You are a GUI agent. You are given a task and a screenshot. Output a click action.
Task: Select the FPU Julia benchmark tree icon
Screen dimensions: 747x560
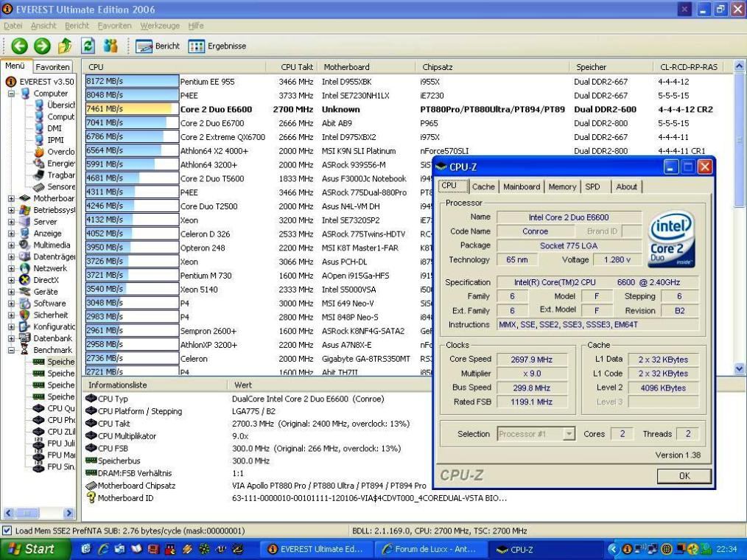click(39, 444)
